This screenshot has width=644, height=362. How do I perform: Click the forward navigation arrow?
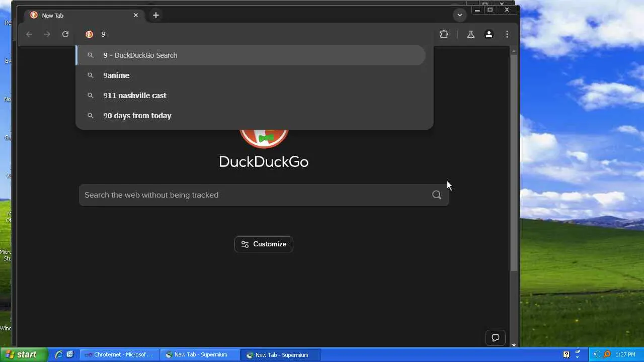click(x=47, y=34)
